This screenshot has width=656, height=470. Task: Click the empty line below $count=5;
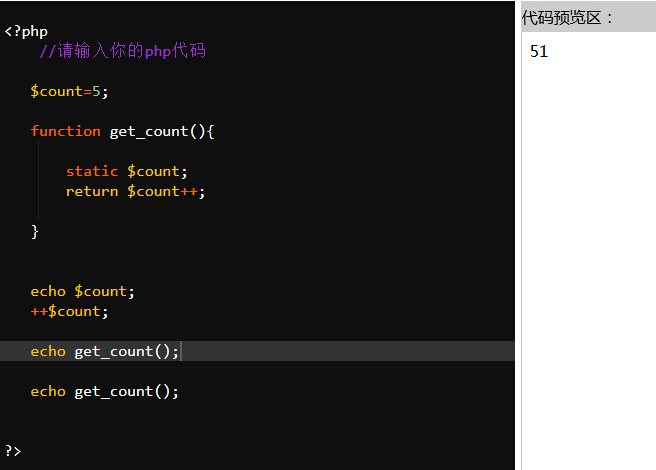click(x=200, y=111)
